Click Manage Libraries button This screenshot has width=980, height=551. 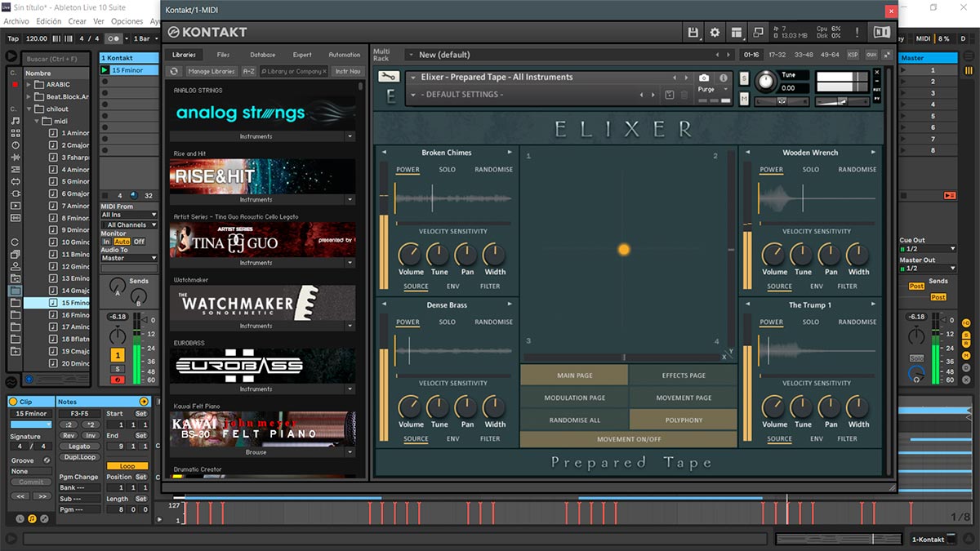(x=212, y=71)
